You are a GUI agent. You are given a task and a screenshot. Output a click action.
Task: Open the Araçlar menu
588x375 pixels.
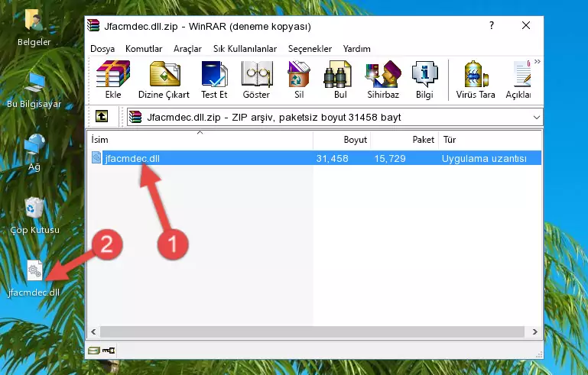[x=187, y=49]
